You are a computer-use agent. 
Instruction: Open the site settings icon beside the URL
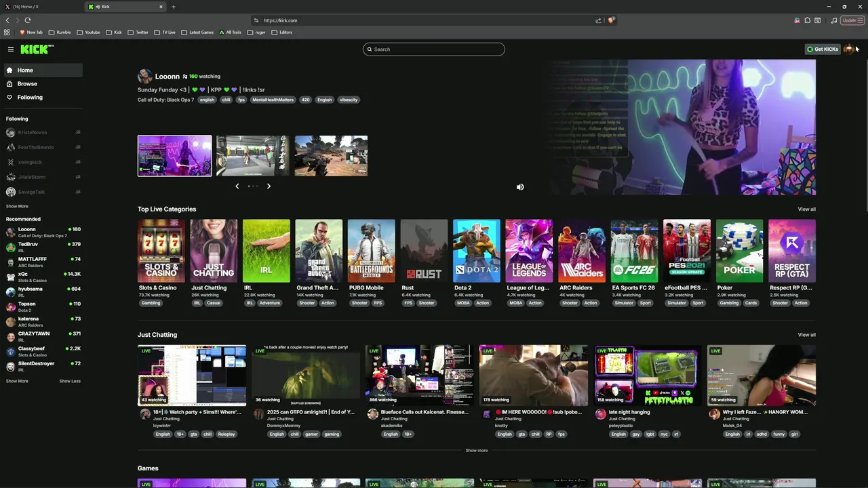(256, 20)
